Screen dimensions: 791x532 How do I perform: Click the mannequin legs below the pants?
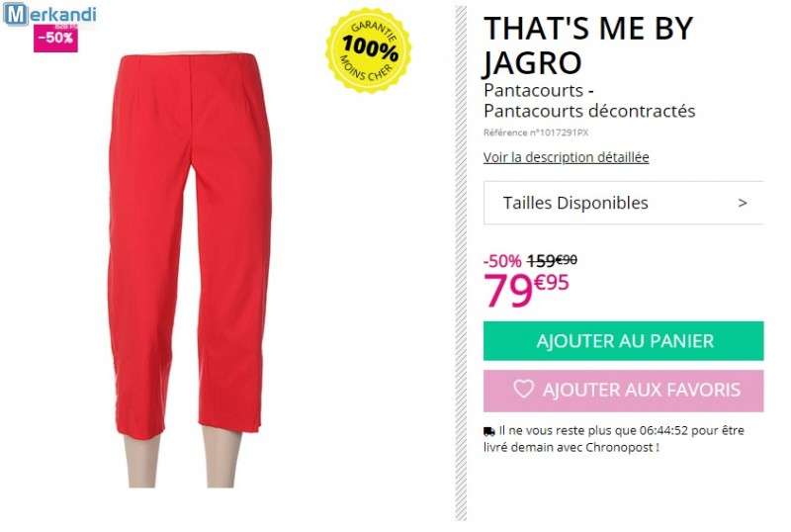(183, 457)
